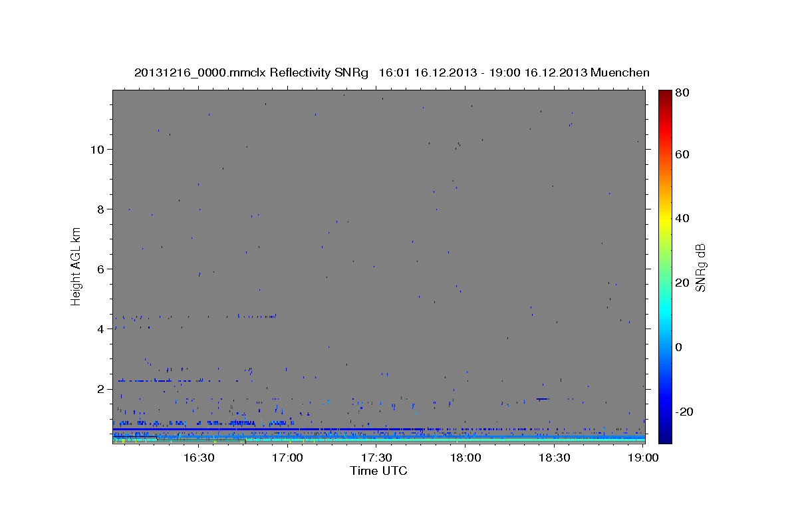Click the dark blue bottom of colorbar

coord(665,438)
